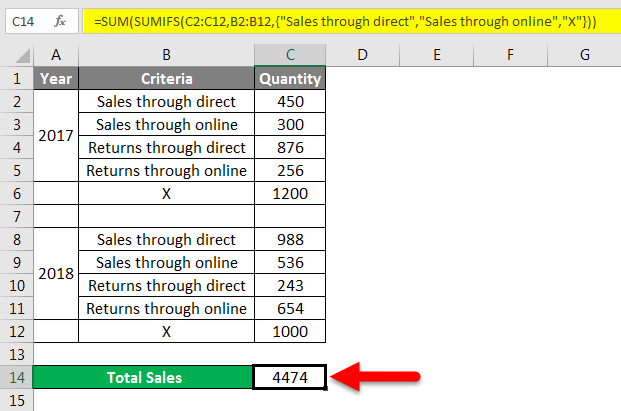This screenshot has height=411, width=621.
Task: Select the cell with quantity 988
Action: coord(289,239)
